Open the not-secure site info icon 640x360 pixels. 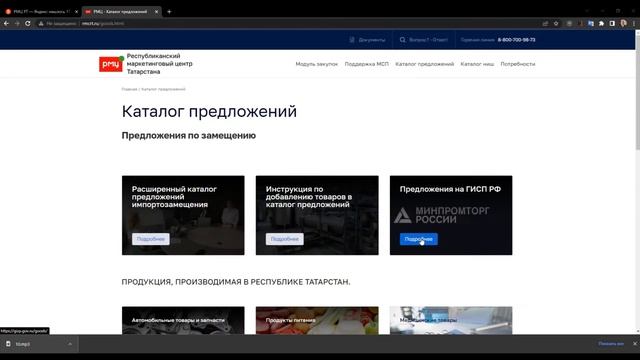point(41,24)
